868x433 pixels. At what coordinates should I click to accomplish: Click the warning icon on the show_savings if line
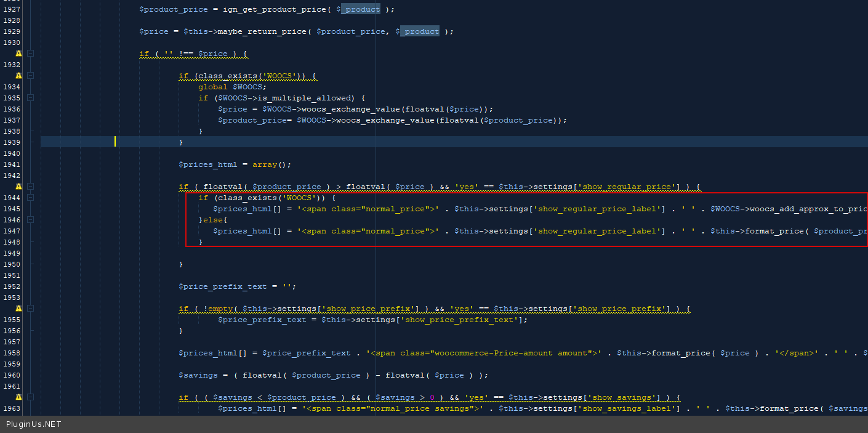pos(18,397)
